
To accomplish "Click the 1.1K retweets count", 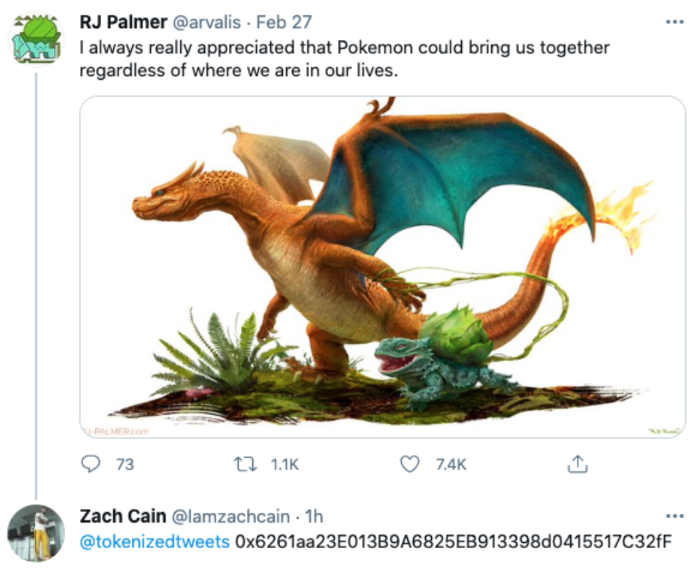I will [x=285, y=464].
